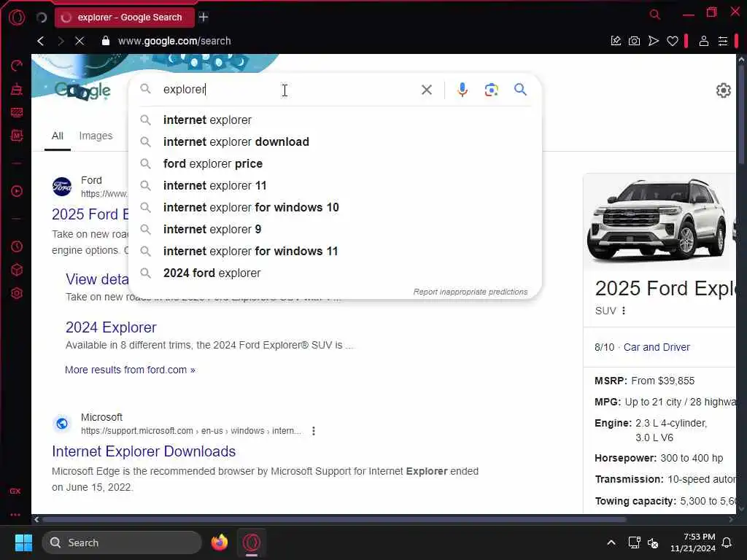
Task: Choose suggestion 'ford explorer price'
Action: coord(336,164)
